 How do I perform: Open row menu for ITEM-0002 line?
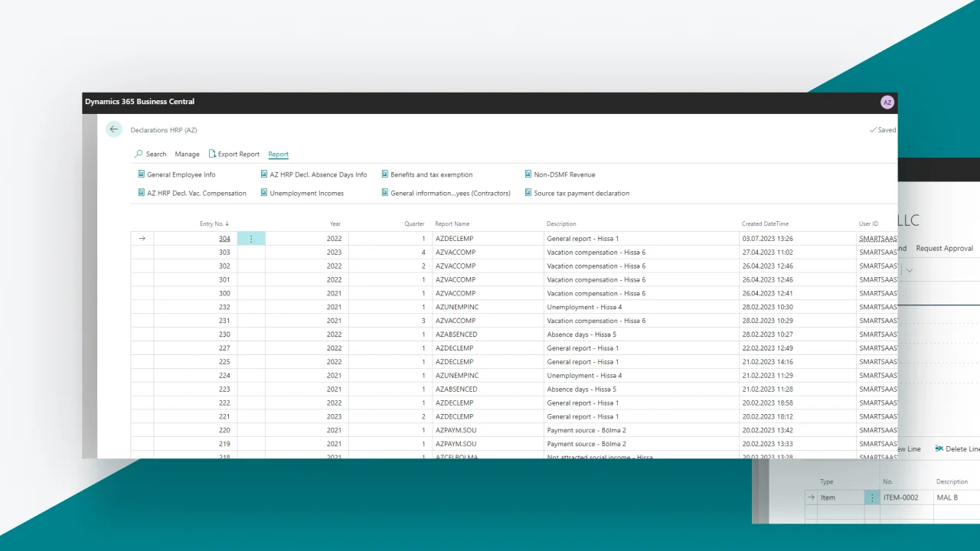(x=871, y=497)
